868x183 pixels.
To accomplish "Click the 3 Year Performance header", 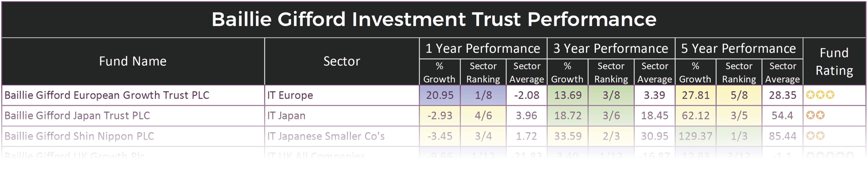I will (610, 49).
